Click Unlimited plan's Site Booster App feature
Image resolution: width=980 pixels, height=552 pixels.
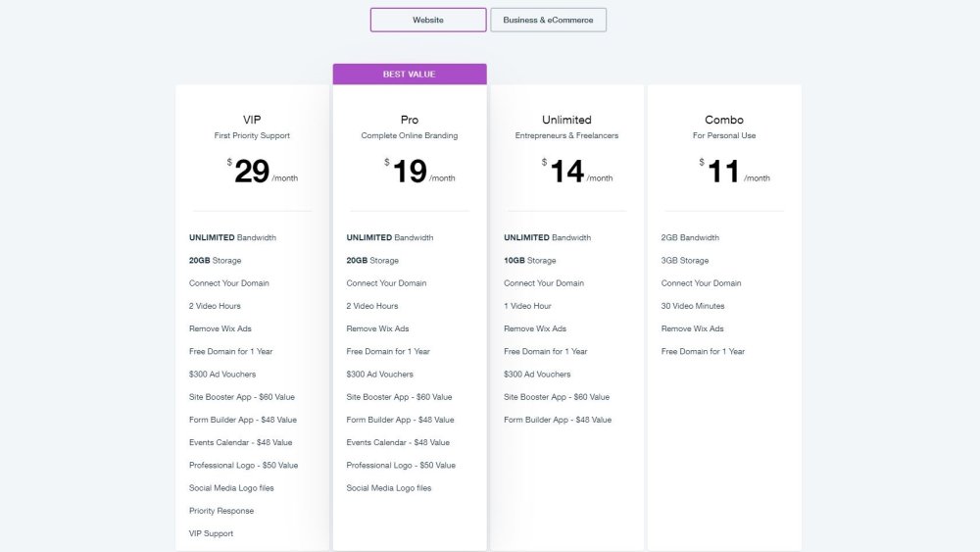pos(557,397)
